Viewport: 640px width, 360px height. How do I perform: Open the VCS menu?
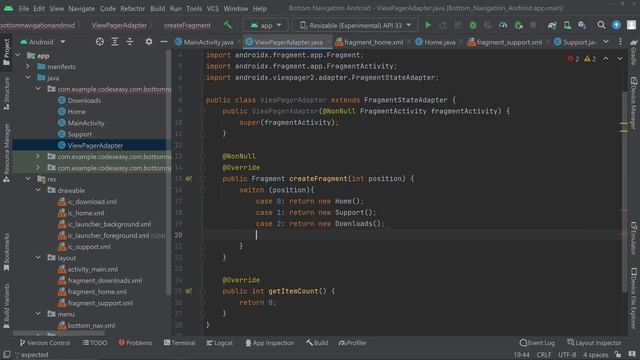coord(212,8)
